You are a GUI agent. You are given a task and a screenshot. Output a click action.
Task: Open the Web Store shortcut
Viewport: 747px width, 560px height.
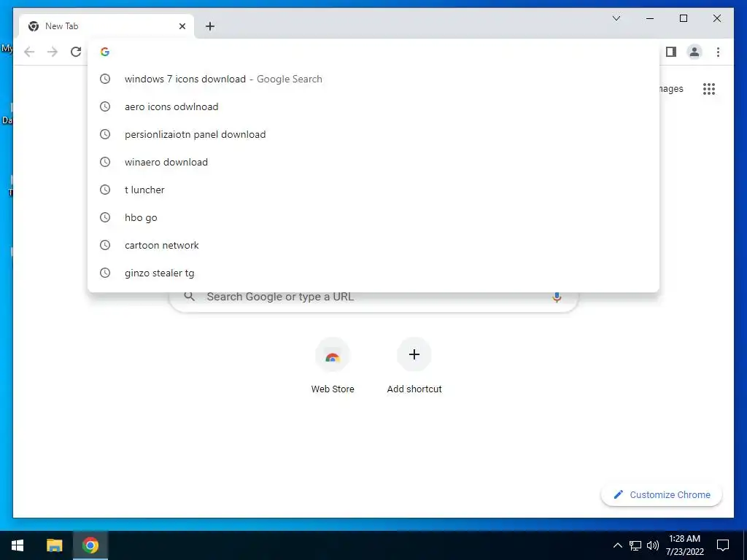pyautogui.click(x=333, y=366)
